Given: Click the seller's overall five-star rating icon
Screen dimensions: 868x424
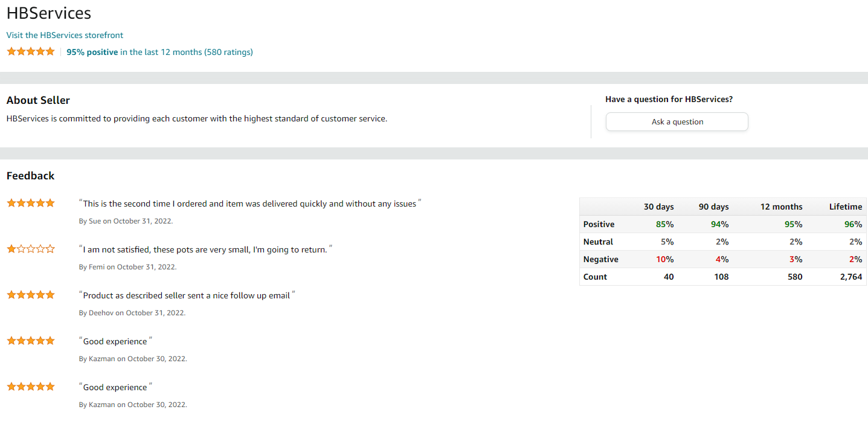Looking at the screenshot, I should tap(31, 51).
